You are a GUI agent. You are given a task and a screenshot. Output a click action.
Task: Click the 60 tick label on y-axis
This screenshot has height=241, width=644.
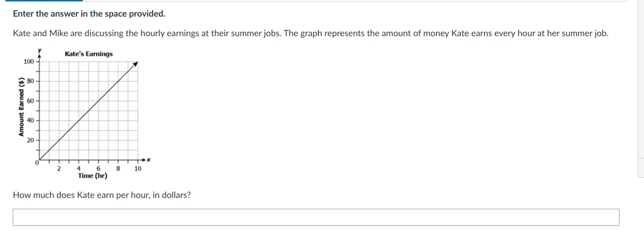[30, 101]
